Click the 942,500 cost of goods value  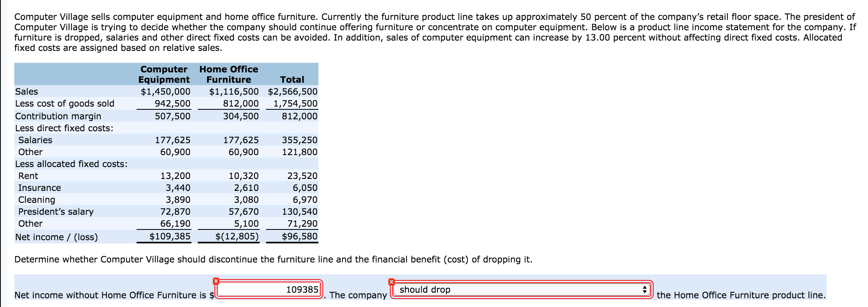point(172,103)
